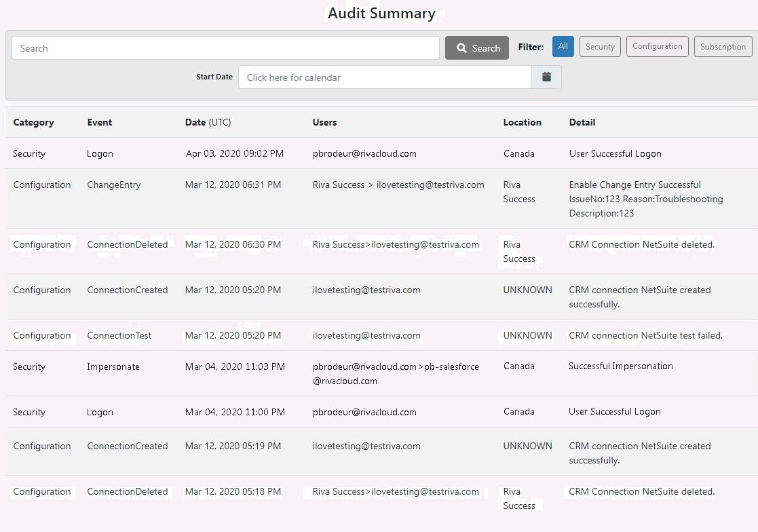Select date Mar 12, 2020 06:31 PM
Viewport: 758px width, 532px height.
[233, 185]
